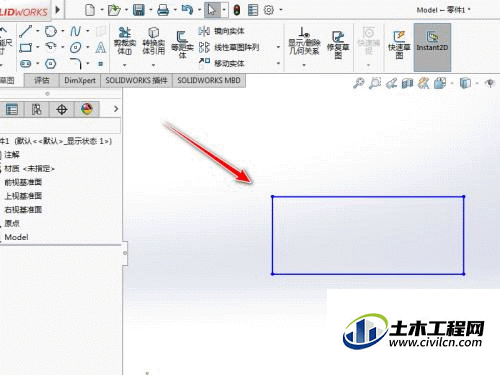The height and width of the screenshot is (375, 500).
Task: Switch to the SOLIDWORKS MBD tab
Action: (209, 80)
